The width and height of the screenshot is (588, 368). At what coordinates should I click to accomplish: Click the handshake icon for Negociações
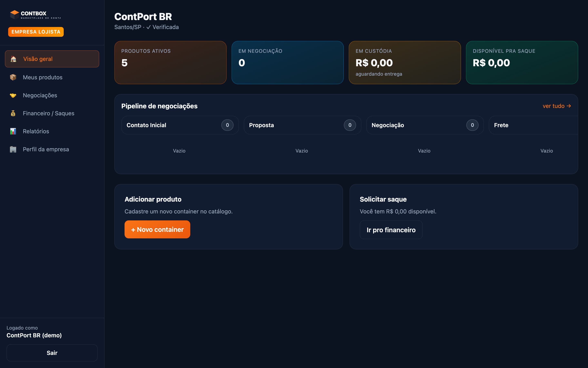(13, 95)
